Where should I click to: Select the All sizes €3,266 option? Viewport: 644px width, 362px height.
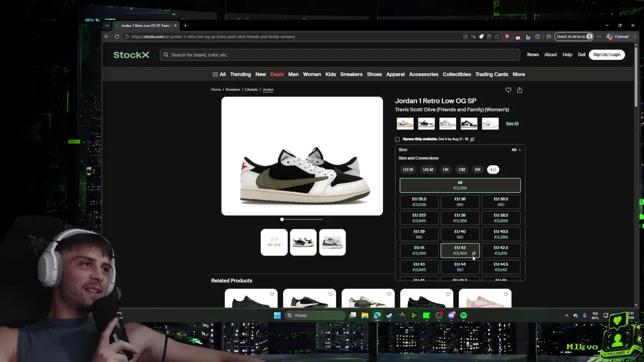(x=460, y=186)
